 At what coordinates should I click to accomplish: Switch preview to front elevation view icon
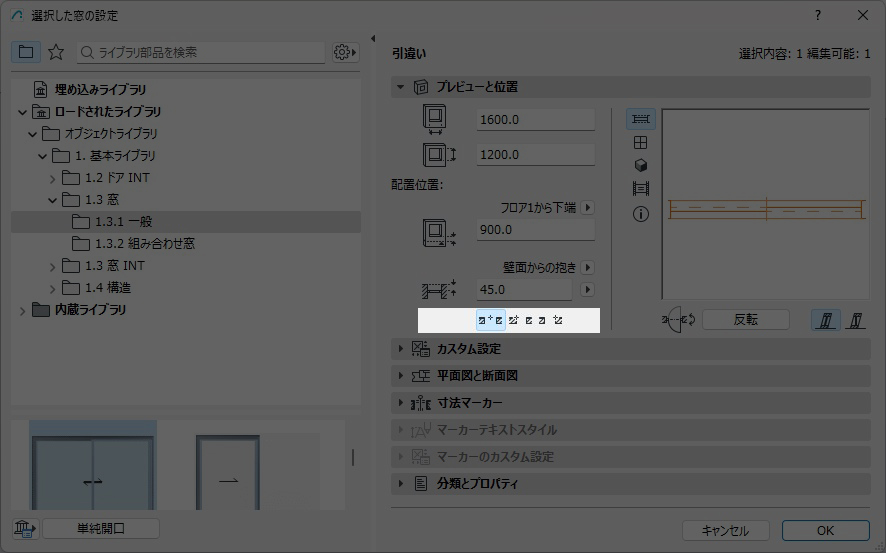[x=641, y=143]
